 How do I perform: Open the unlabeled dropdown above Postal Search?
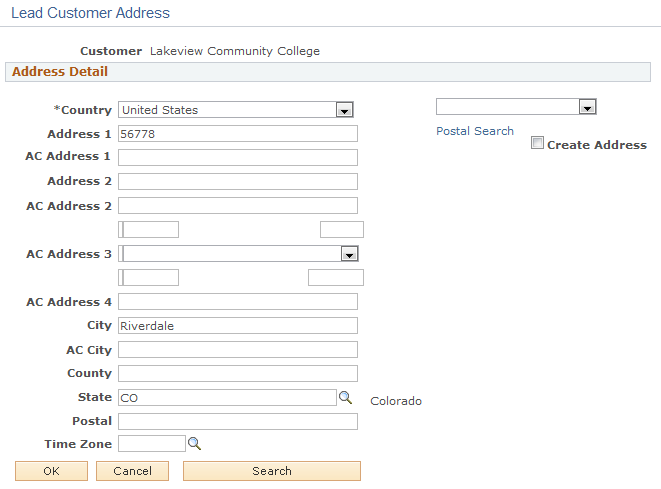coord(587,107)
